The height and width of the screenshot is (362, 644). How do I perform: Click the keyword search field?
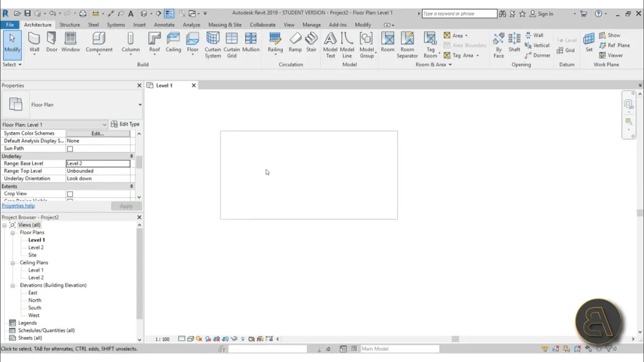click(x=459, y=14)
